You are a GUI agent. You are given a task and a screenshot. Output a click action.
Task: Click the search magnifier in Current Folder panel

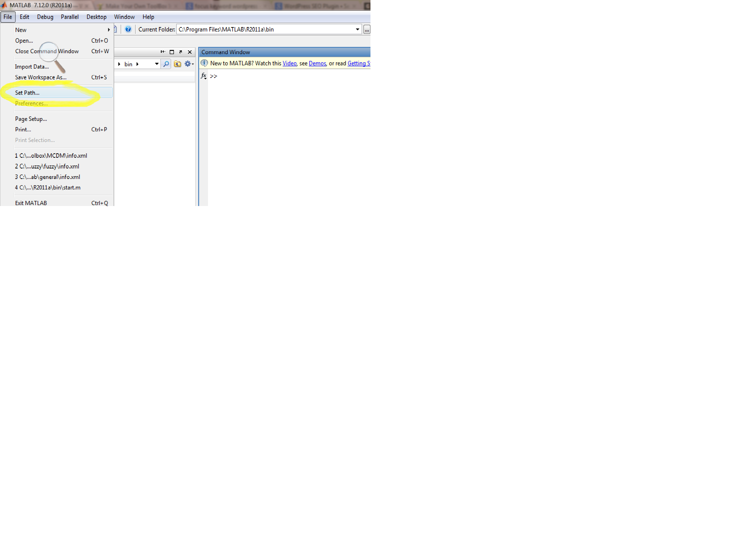tap(166, 64)
